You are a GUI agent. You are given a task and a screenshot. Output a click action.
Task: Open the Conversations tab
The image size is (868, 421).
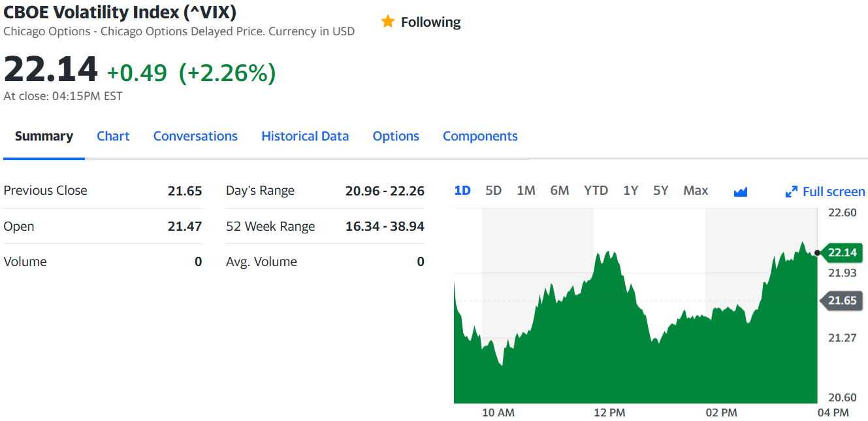(x=195, y=136)
